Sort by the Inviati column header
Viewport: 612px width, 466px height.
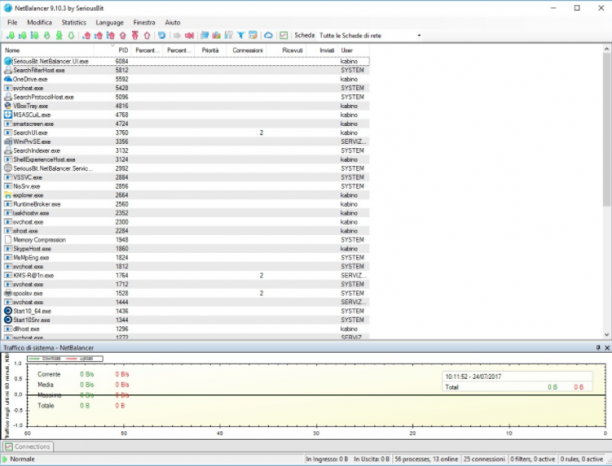coord(323,50)
